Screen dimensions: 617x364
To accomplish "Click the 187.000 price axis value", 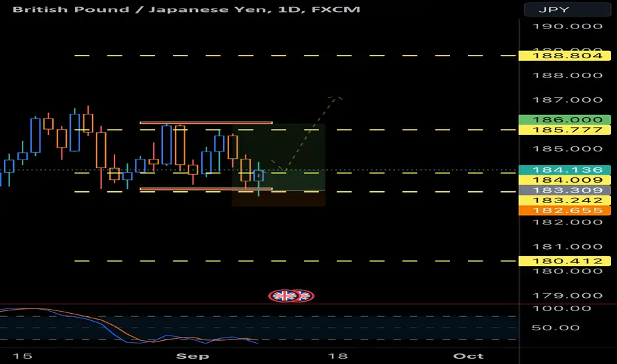I will [567, 100].
